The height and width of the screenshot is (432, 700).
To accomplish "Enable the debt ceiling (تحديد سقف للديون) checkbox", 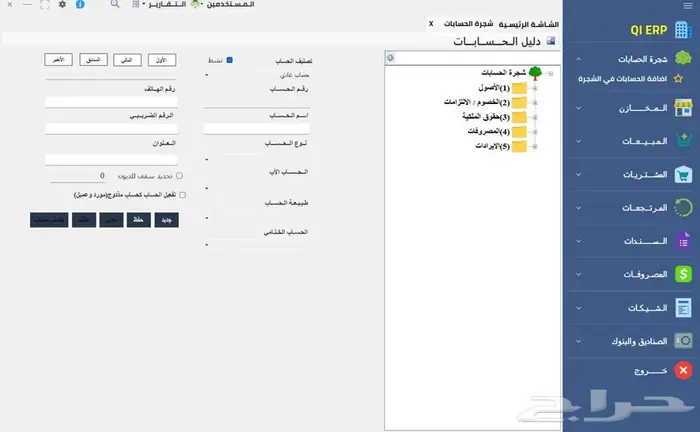I will click(x=179, y=175).
